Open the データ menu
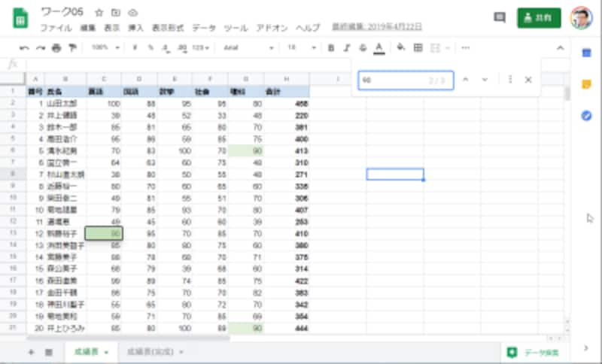 204,28
